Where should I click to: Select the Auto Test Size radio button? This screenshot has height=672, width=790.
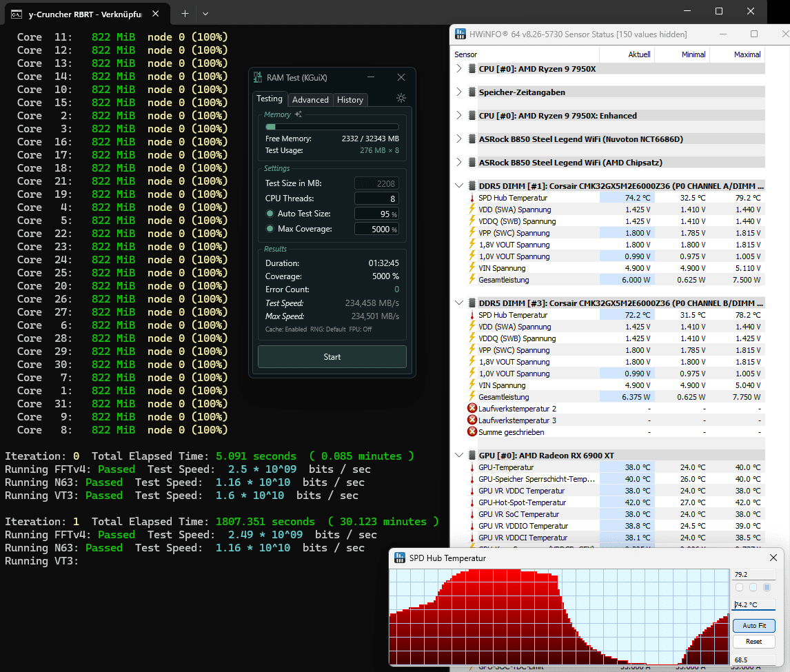pos(270,214)
